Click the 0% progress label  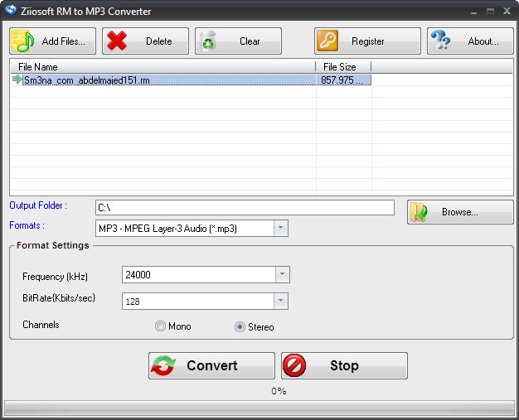tap(279, 391)
